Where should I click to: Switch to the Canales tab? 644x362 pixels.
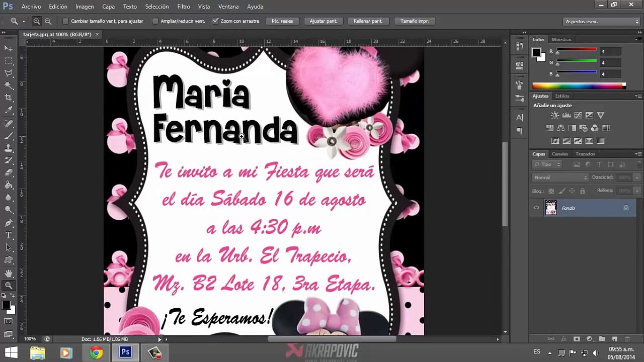[560, 154]
